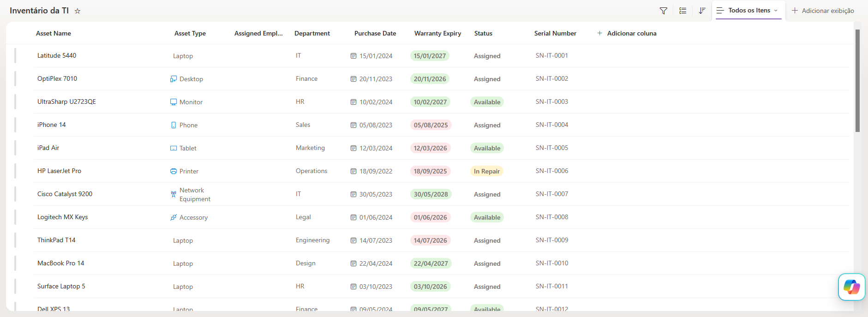The width and height of the screenshot is (868, 317).
Task: Open Department column header menu
Action: click(x=312, y=33)
